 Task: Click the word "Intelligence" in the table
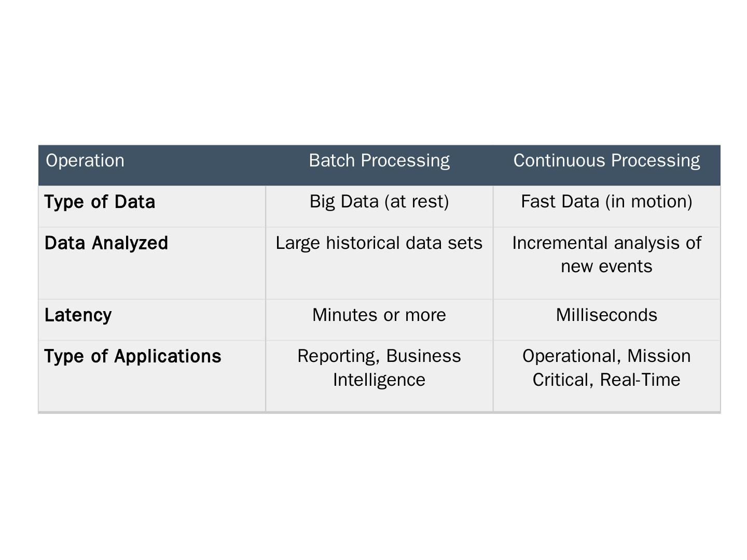click(x=379, y=380)
